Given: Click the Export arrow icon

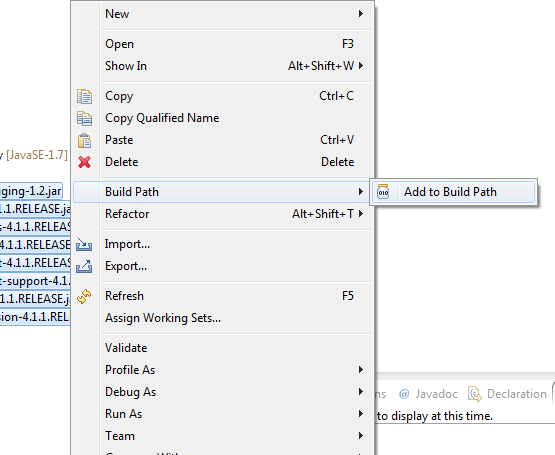Looking at the screenshot, I should (x=84, y=266).
